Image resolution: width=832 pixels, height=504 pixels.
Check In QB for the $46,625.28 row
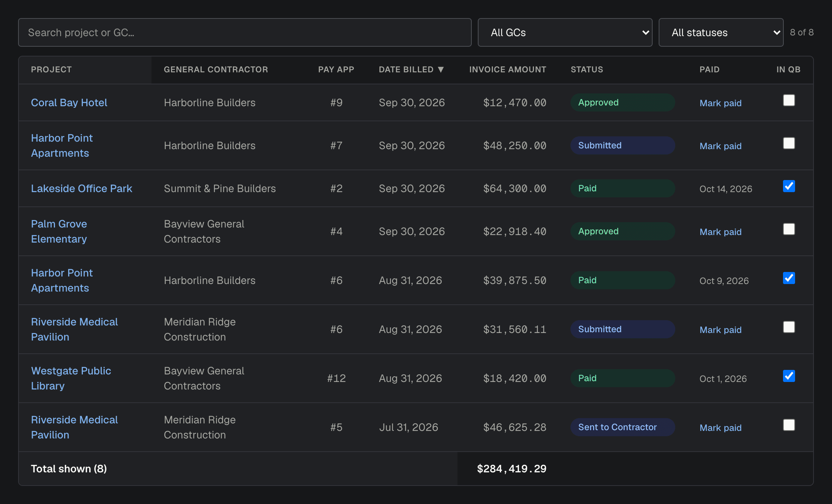789,425
